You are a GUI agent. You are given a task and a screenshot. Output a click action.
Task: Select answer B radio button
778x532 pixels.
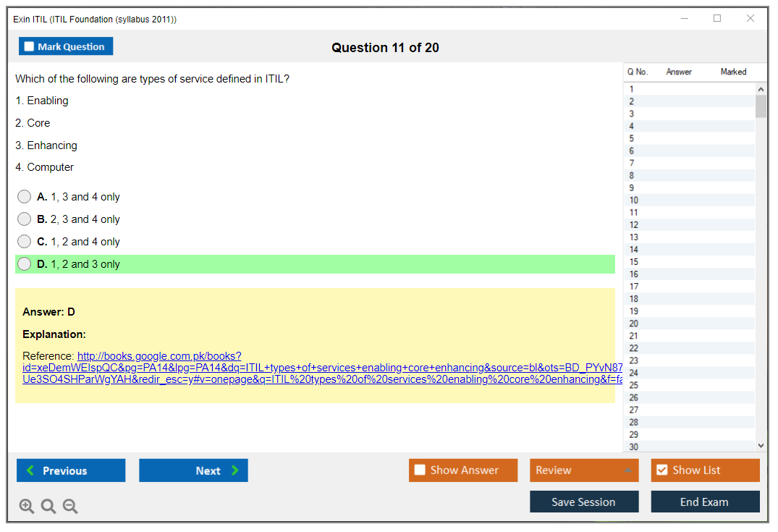click(x=25, y=219)
